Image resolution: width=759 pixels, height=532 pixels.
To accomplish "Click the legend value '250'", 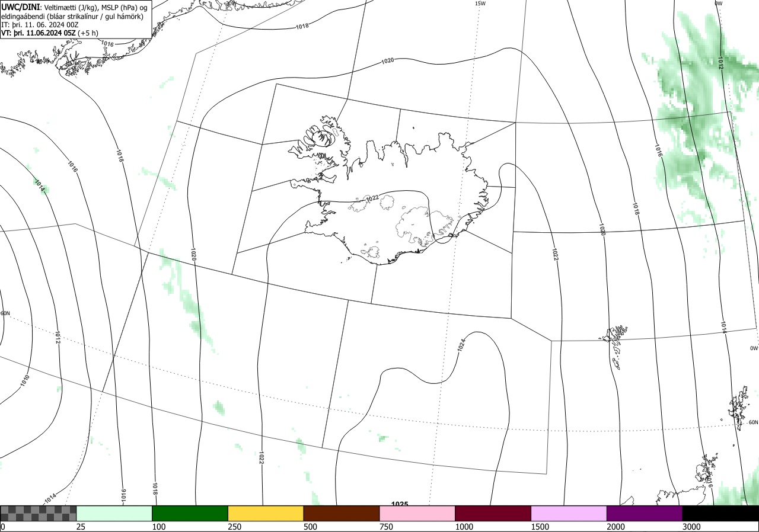I will (234, 527).
